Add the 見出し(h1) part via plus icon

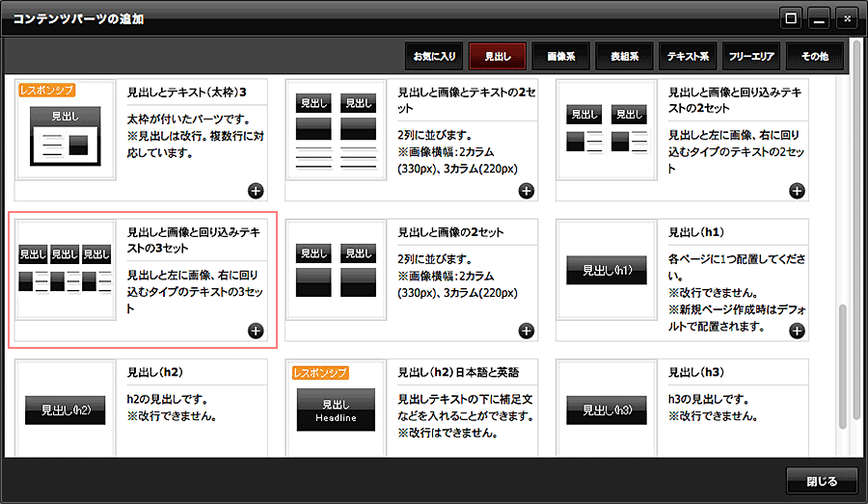[x=797, y=331]
